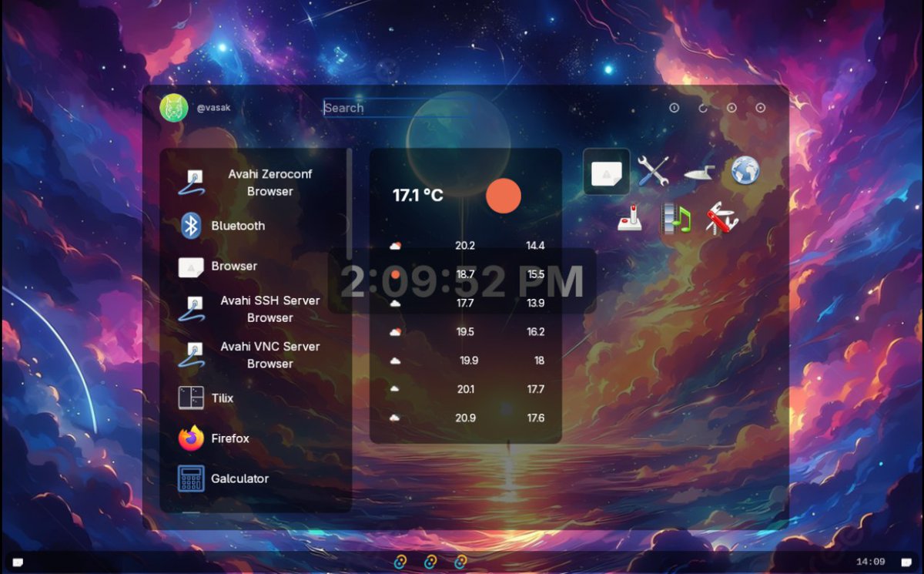Click the @vasak username

(x=213, y=108)
